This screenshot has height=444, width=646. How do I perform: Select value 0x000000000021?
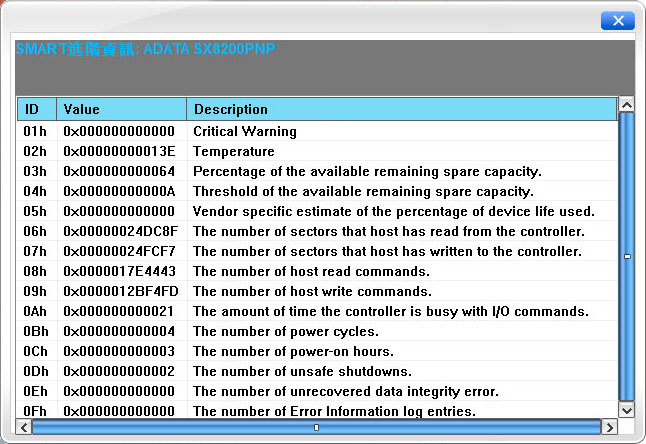click(x=119, y=311)
